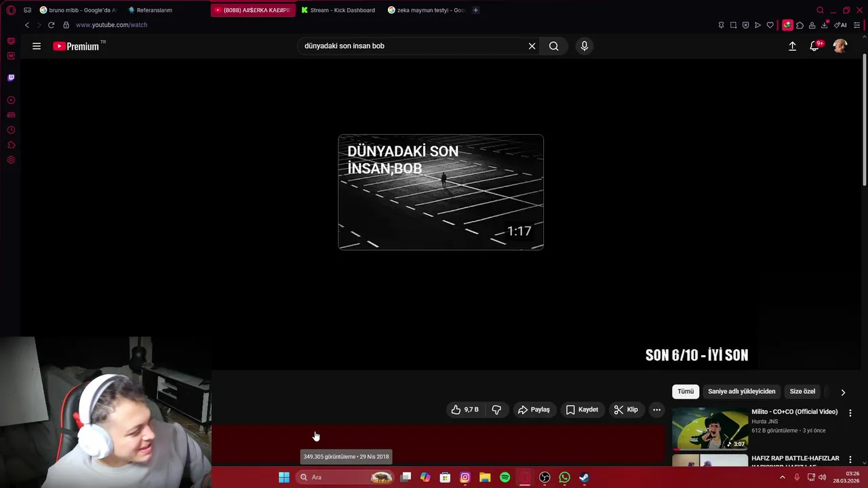
Task: Open more actions three-dot menu
Action: click(x=656, y=409)
